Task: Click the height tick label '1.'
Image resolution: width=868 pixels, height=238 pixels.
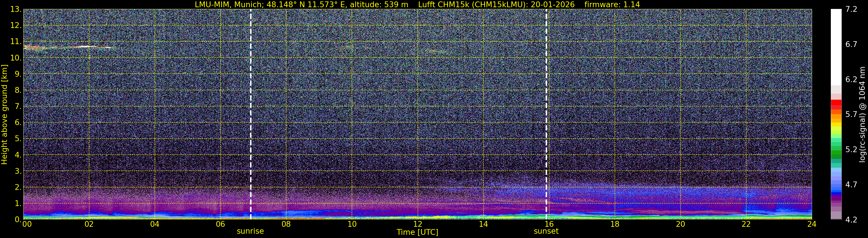Action: coord(18,204)
